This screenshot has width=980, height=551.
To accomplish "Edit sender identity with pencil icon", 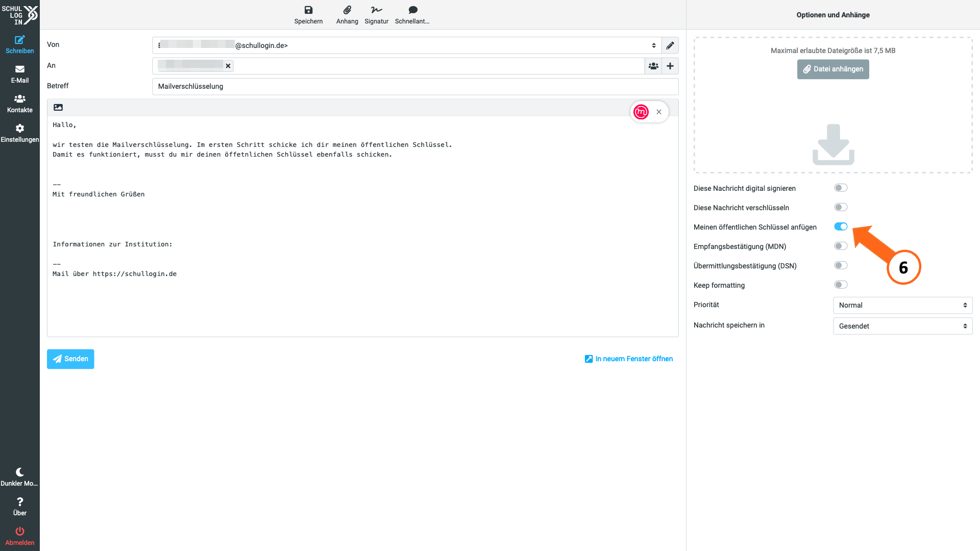I will (670, 45).
